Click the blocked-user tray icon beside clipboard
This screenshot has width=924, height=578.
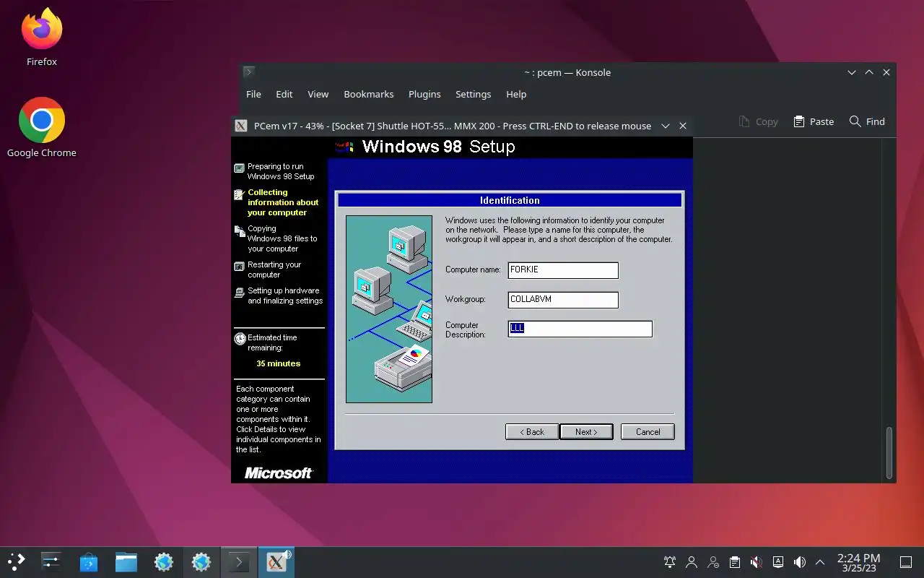click(x=713, y=562)
